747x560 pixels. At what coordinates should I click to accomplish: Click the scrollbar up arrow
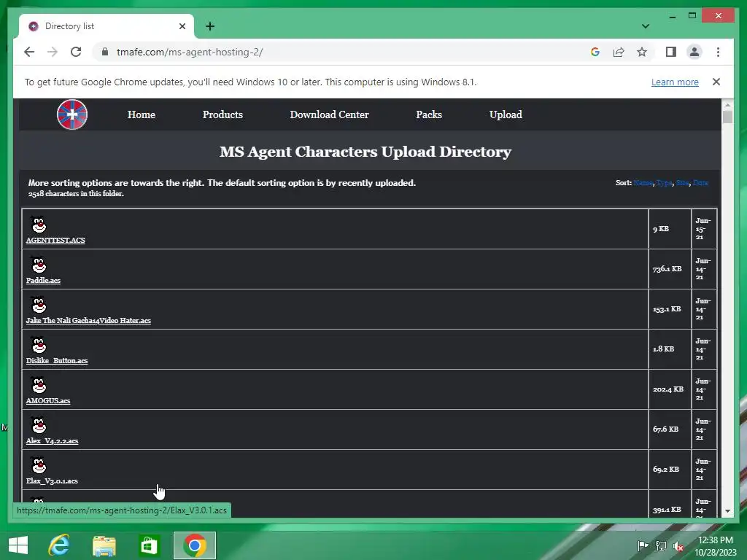tap(727, 104)
